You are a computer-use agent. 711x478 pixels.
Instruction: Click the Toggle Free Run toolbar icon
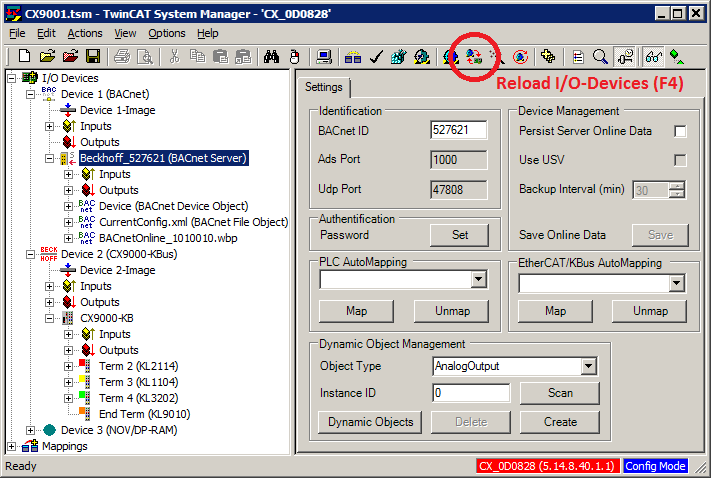(x=520, y=57)
